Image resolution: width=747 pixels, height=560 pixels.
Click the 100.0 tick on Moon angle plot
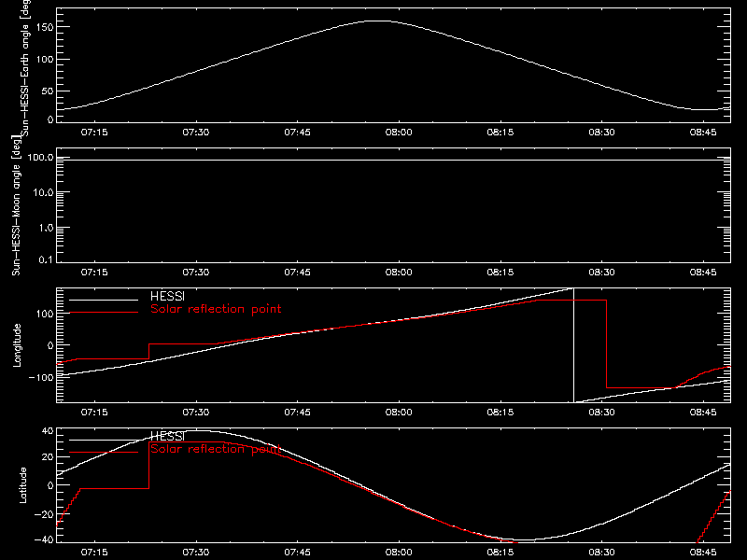[x=41, y=158]
